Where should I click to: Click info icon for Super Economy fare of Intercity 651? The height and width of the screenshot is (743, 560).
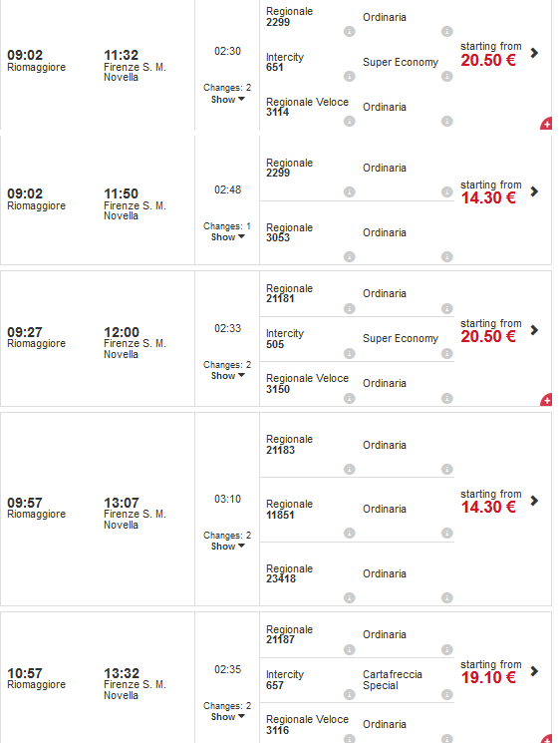446,76
